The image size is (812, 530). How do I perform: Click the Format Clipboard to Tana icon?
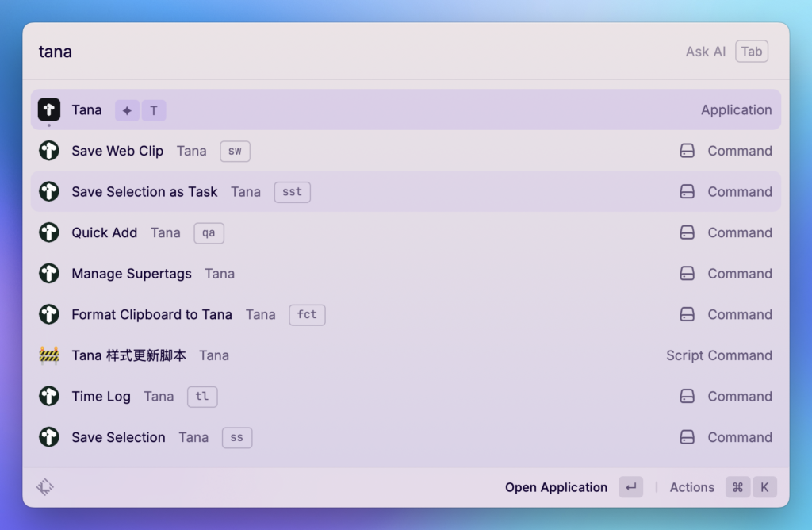[x=49, y=314]
